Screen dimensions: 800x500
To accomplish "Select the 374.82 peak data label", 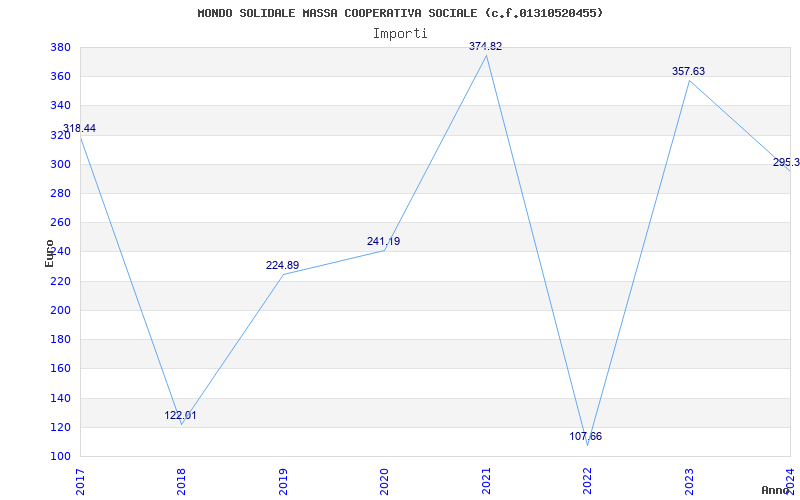I will 485,46.
